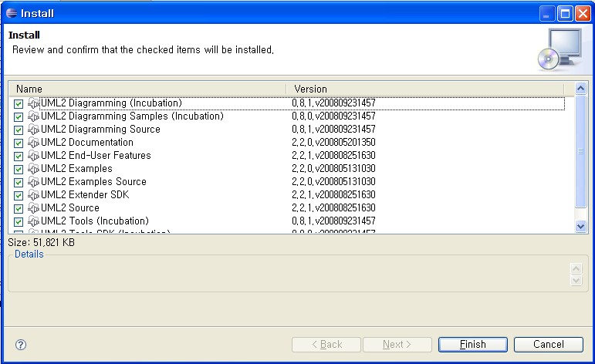This screenshot has width=595, height=364.
Task: Click the Details group label
Action: point(29,254)
